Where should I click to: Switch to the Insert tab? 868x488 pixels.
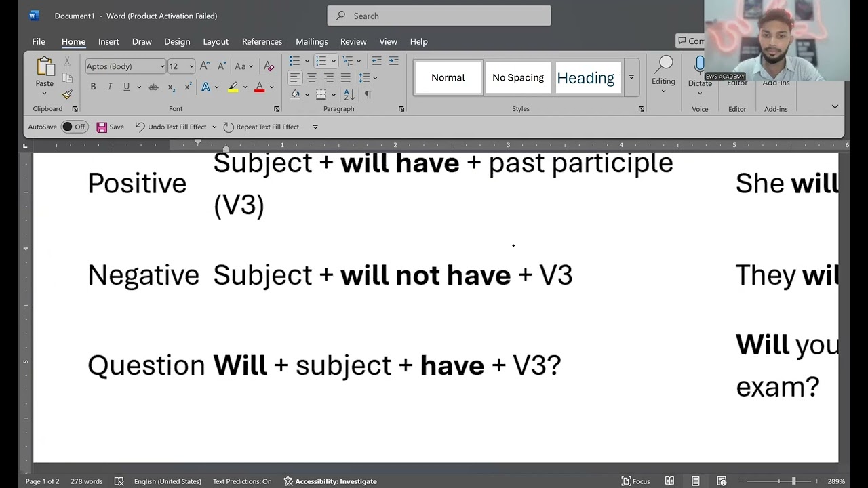click(x=108, y=41)
